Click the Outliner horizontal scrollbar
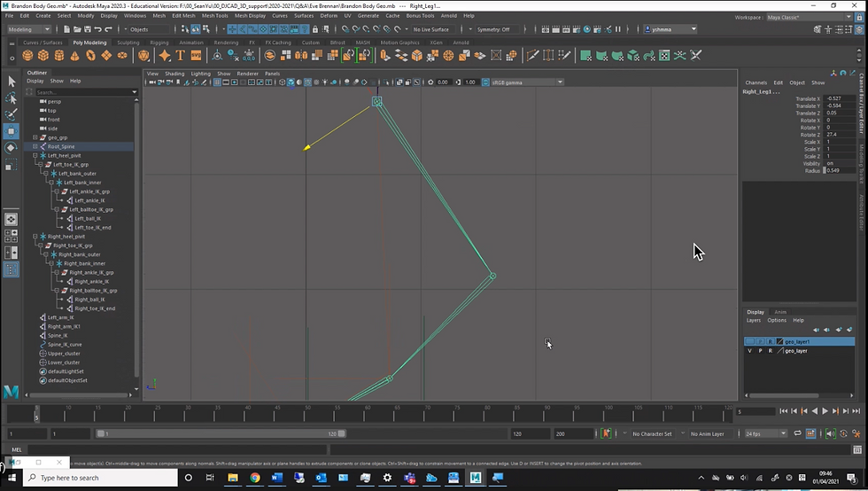The image size is (868, 491). (x=77, y=395)
